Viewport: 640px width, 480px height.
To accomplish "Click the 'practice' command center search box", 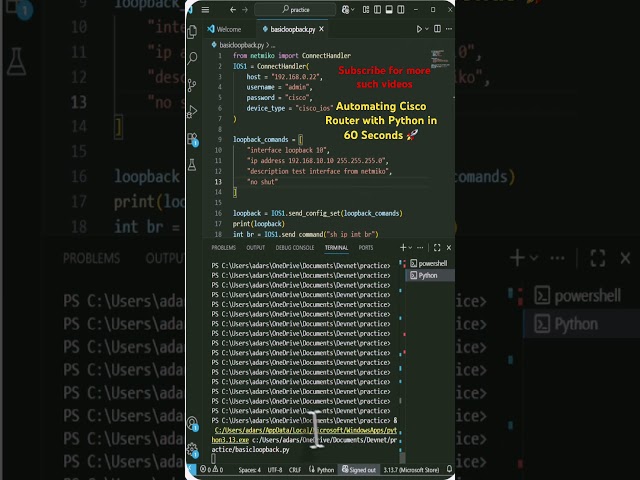I will [295, 10].
